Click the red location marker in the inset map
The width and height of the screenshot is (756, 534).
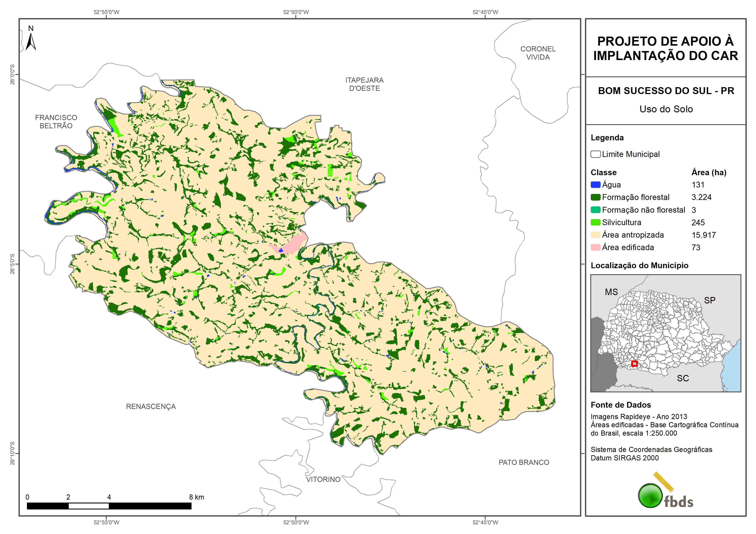coord(634,364)
